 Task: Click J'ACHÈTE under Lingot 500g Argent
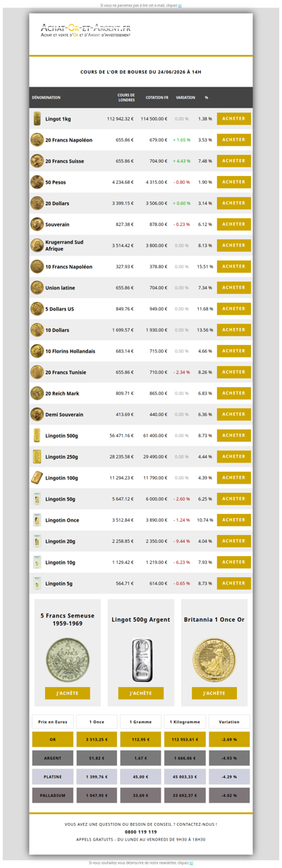coord(141,693)
